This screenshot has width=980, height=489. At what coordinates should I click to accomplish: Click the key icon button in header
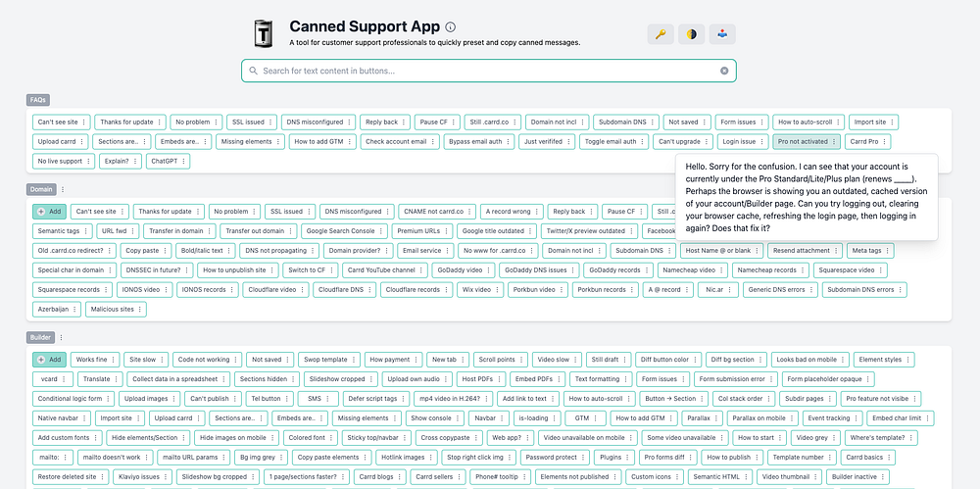click(660, 34)
